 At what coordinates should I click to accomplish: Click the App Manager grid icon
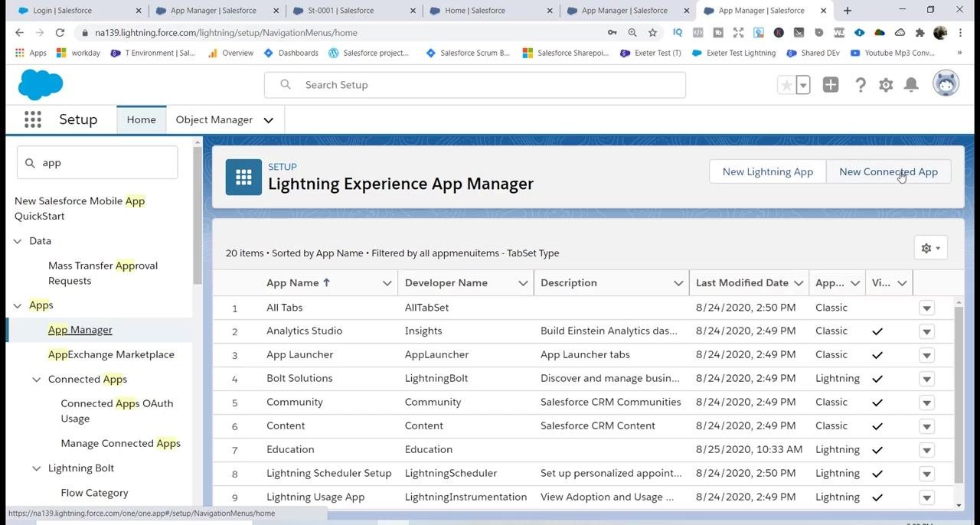[243, 178]
